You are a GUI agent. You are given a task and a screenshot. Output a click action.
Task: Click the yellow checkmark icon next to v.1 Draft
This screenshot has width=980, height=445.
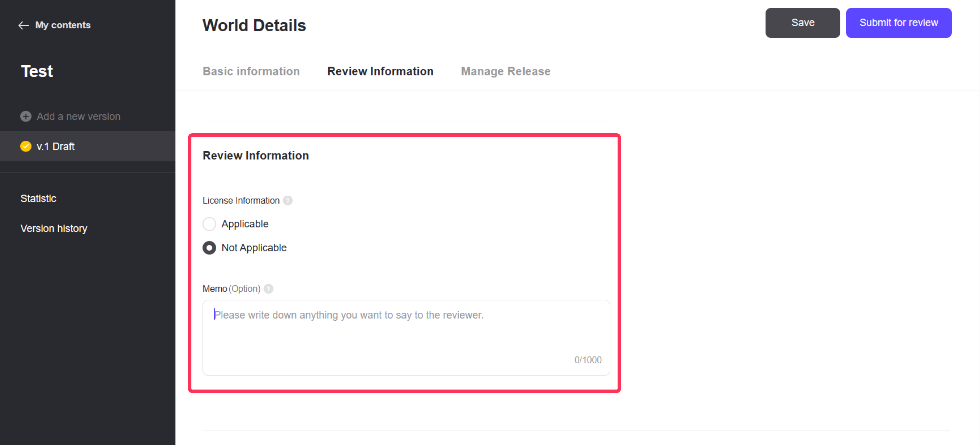click(26, 146)
